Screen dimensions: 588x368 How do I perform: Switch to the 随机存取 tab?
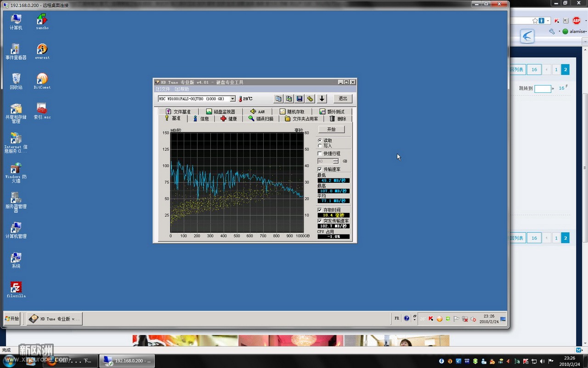point(292,112)
